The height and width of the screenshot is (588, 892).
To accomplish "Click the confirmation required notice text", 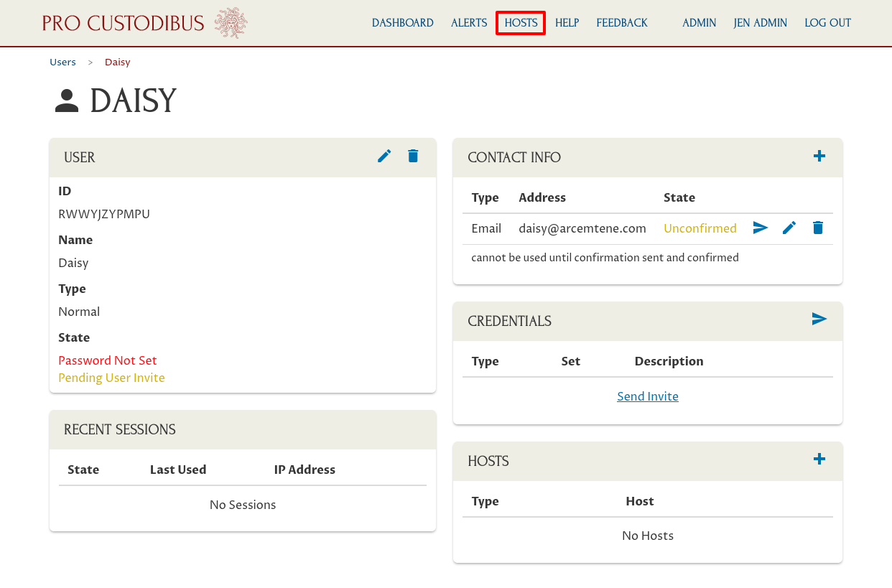I will [x=605, y=257].
